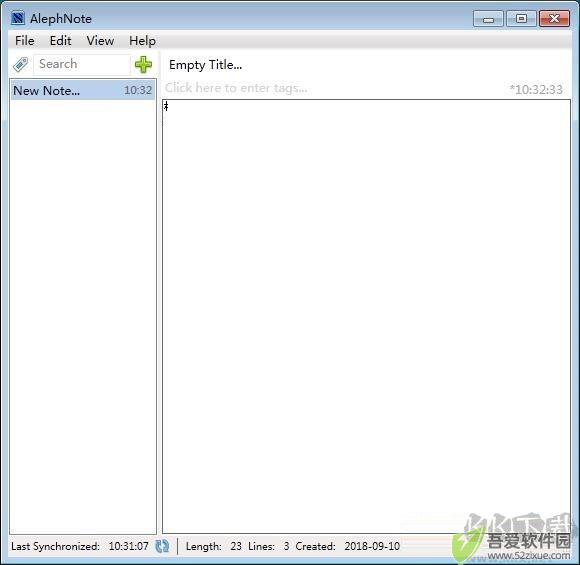The height and width of the screenshot is (565, 580).
Task: Minimize the AlephNote window
Action: tap(488, 19)
